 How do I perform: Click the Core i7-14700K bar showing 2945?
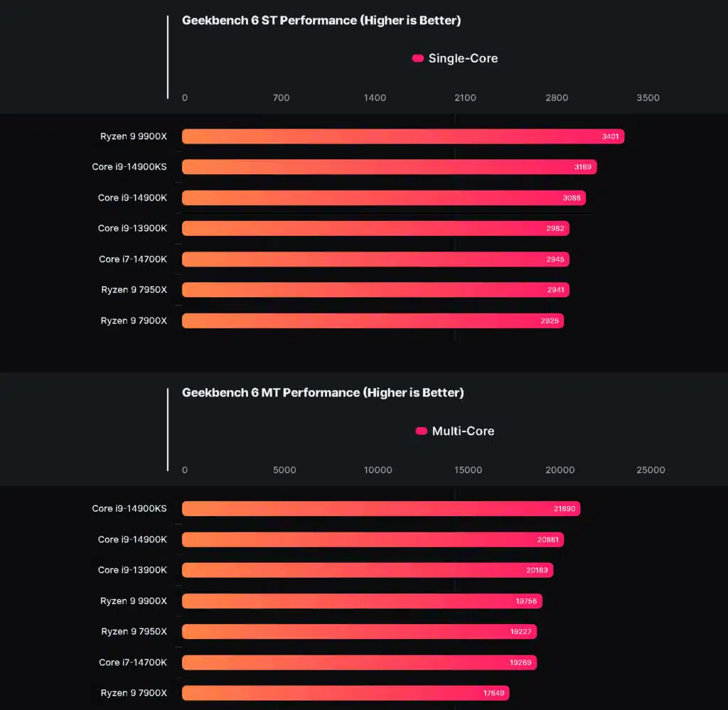375,259
